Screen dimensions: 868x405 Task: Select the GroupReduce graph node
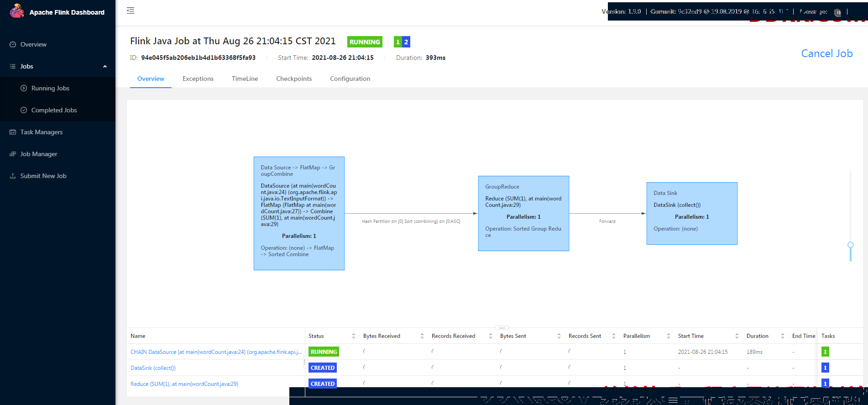[523, 213]
